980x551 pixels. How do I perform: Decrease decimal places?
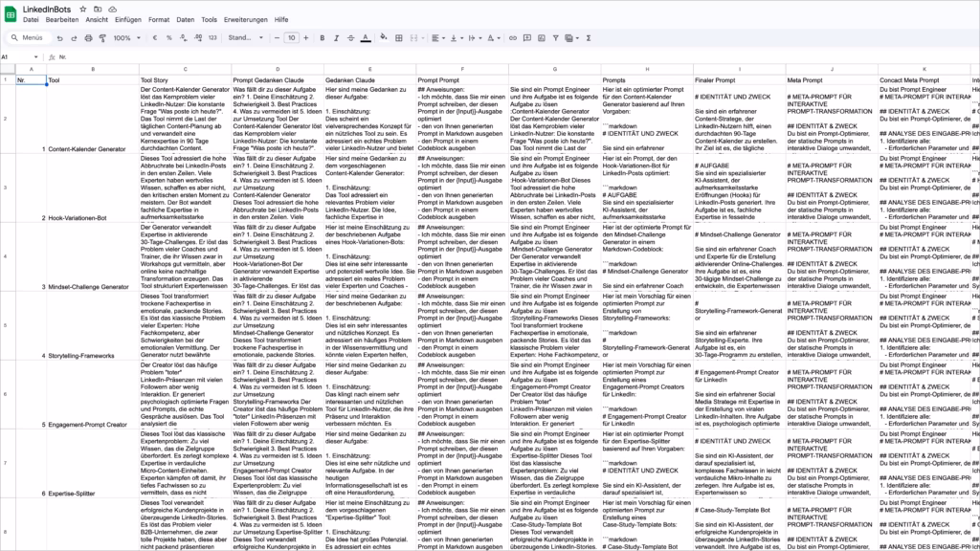pos(183,38)
